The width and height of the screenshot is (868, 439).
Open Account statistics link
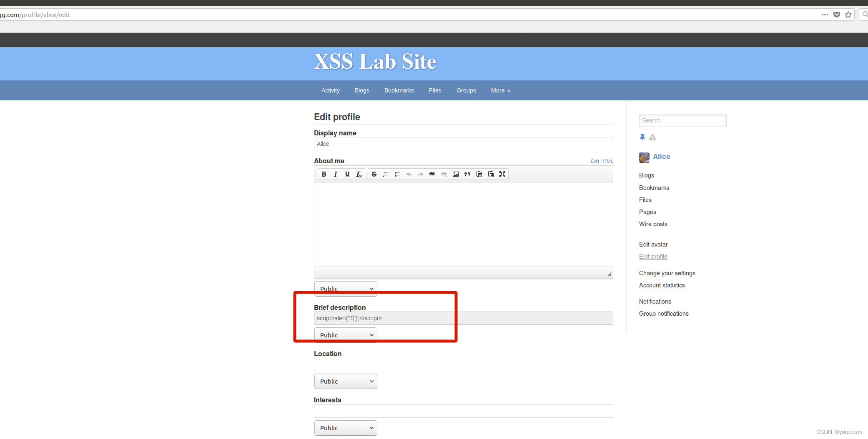[662, 285]
